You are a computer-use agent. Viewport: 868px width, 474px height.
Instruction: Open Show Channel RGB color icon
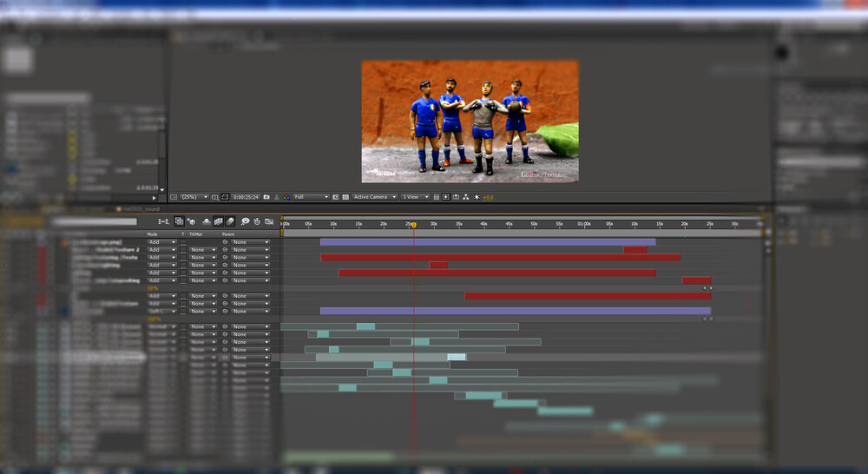tap(286, 197)
